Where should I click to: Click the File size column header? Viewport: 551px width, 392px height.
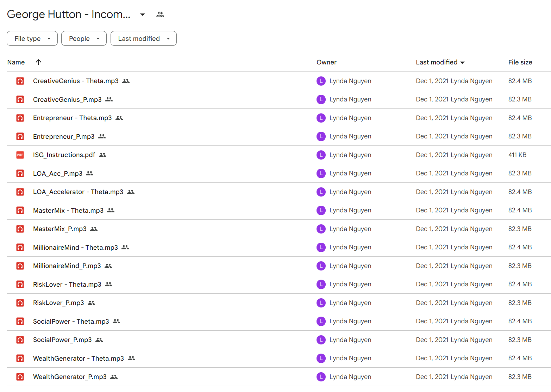tap(520, 62)
